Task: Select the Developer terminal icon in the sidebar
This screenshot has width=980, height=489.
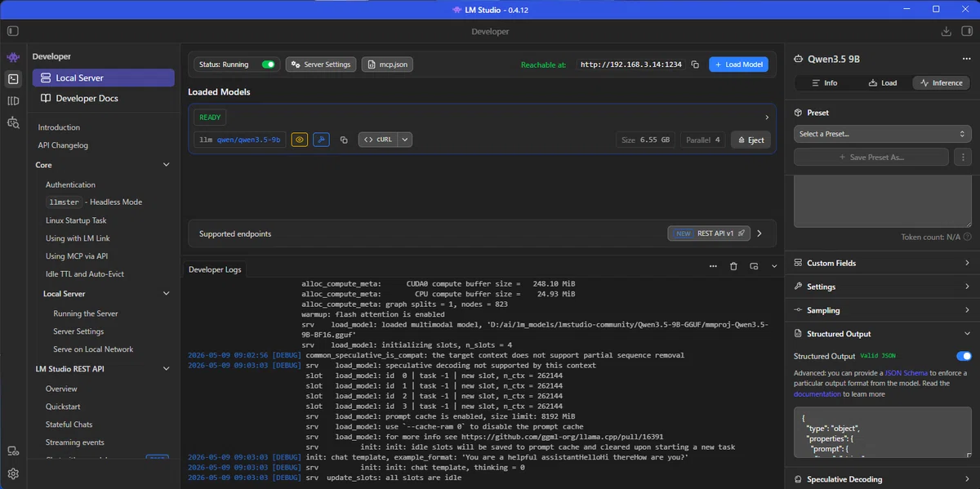Action: point(12,79)
